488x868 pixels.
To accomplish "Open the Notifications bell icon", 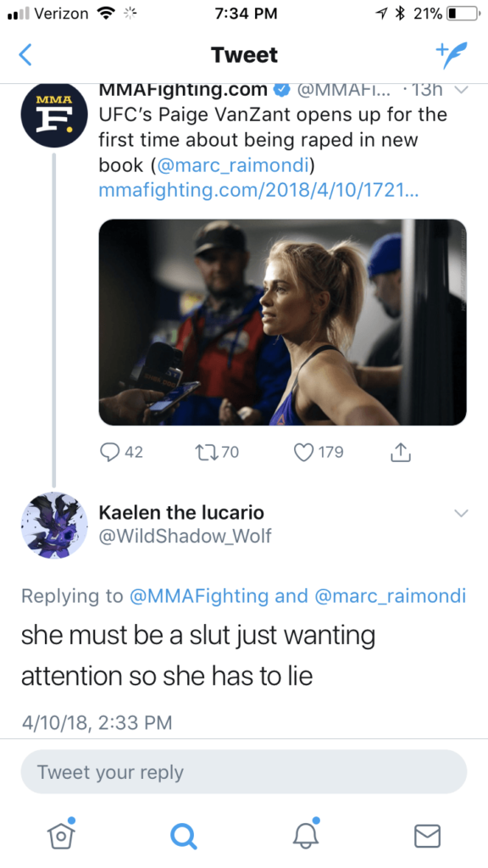I will (x=305, y=833).
